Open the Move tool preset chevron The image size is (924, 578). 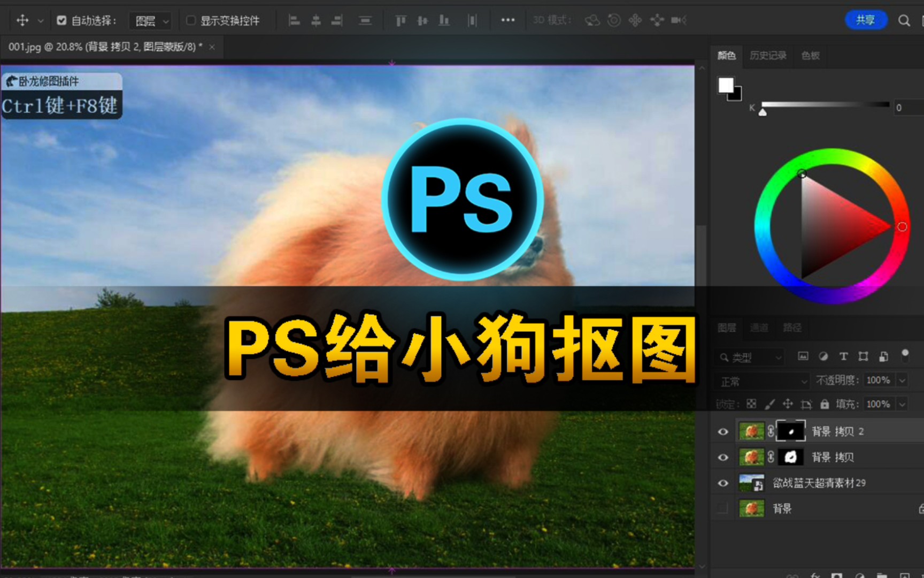(x=40, y=21)
